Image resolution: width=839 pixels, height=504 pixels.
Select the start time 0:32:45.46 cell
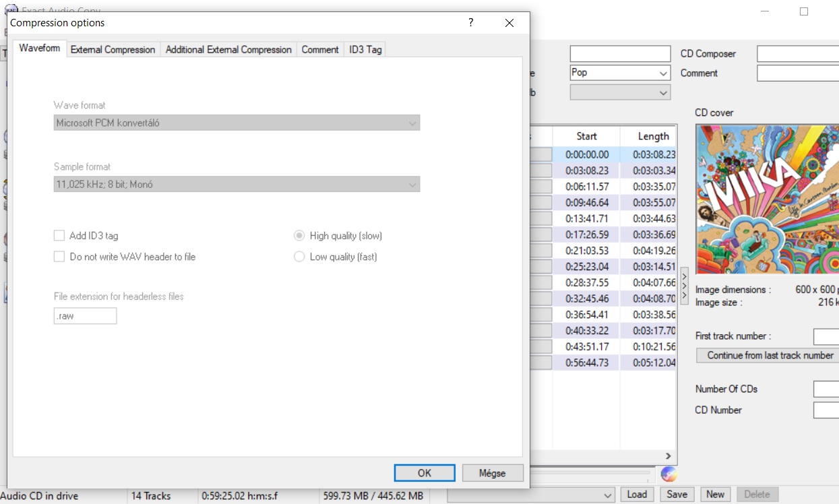(586, 298)
